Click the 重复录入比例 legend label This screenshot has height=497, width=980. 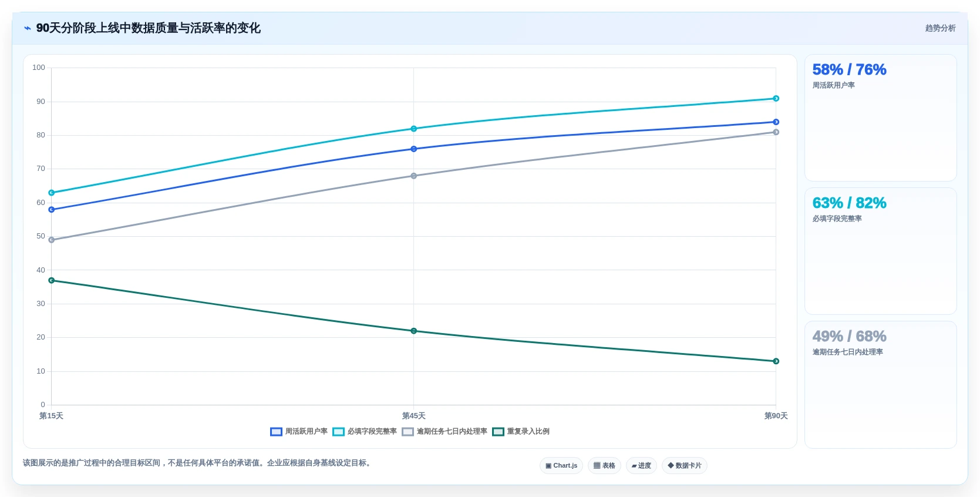[528, 432]
